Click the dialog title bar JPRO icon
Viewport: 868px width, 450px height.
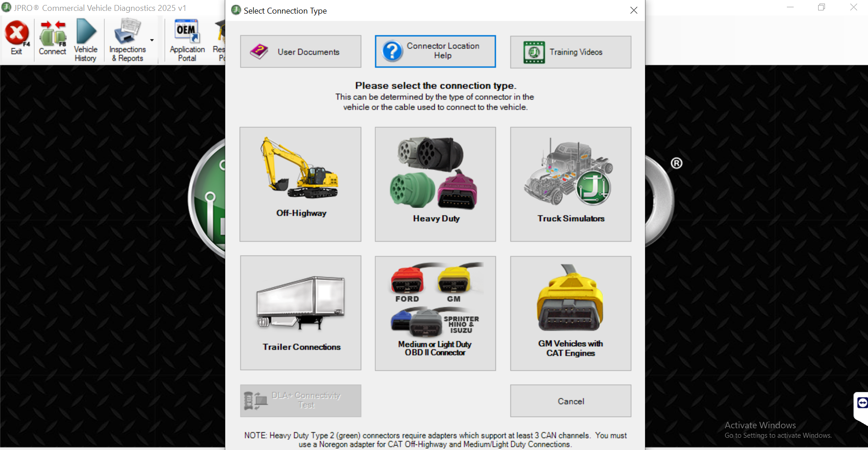coord(236,10)
